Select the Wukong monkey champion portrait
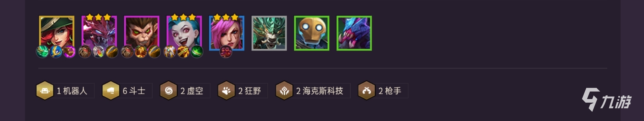644x121 pixels. pos(142,33)
